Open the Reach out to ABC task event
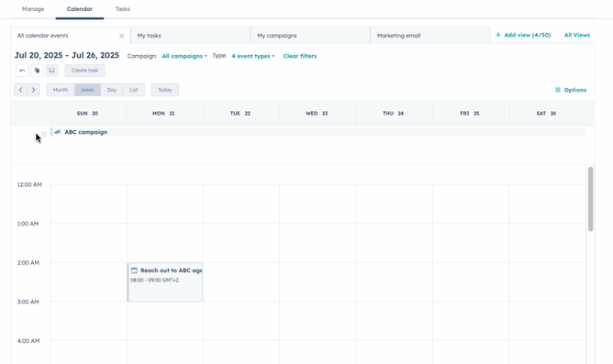Image resolution: width=613 pixels, height=364 pixels. pyautogui.click(x=165, y=282)
